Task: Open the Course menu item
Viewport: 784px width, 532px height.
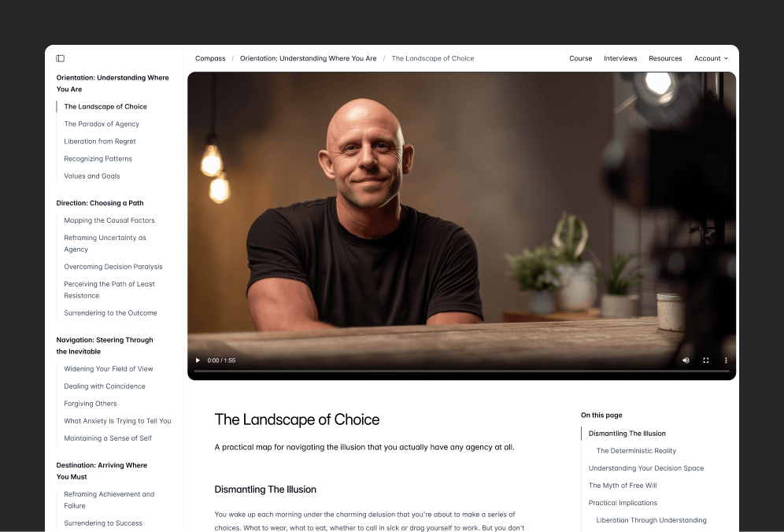Action: point(580,58)
